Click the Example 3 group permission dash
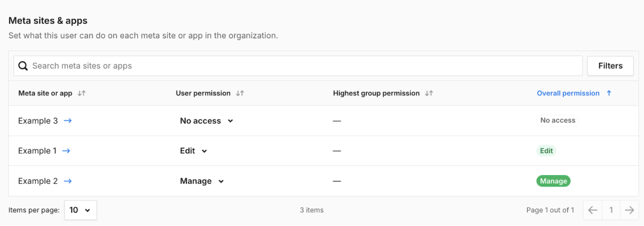Screen dimensions: 644x226 click(337, 121)
